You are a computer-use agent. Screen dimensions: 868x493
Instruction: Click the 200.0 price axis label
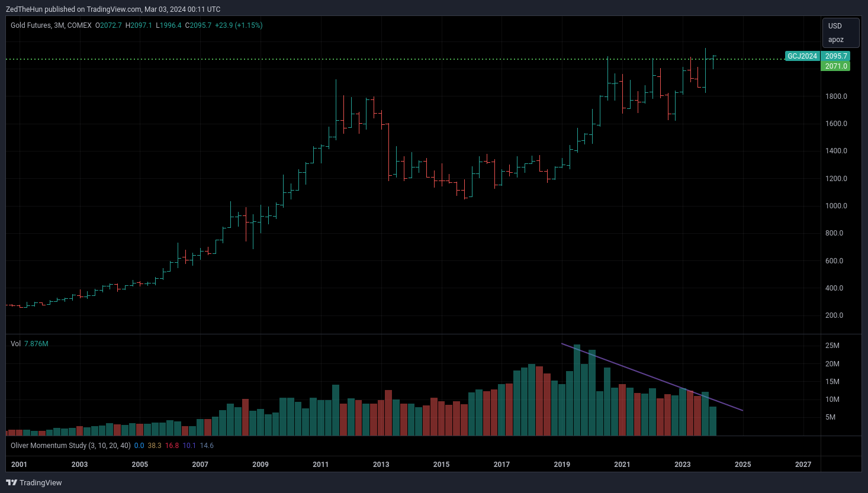834,315
